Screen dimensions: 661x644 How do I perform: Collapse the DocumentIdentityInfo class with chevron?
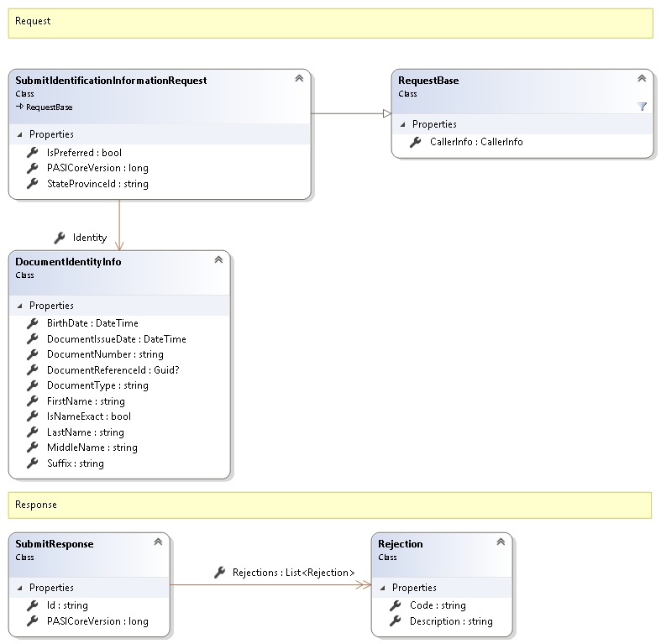point(218,260)
